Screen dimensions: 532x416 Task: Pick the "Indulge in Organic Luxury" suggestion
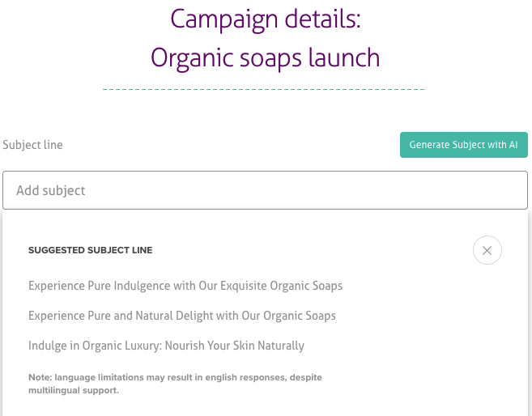pyautogui.click(x=166, y=346)
